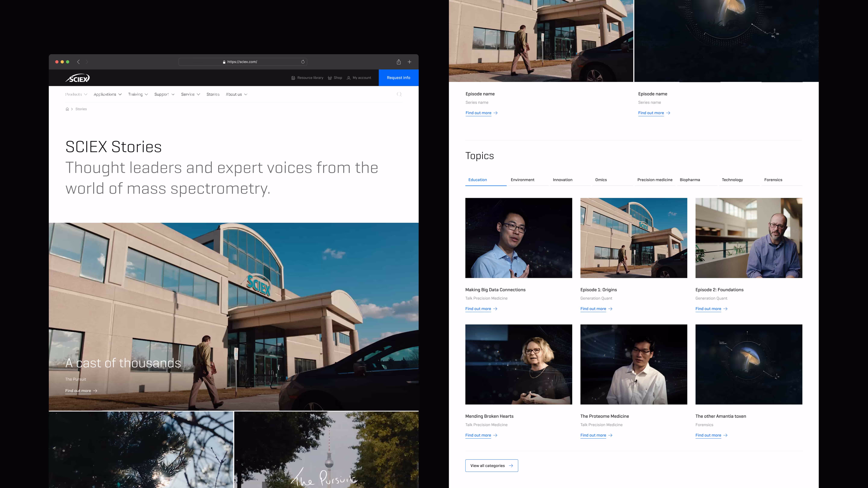Viewport: 868px width, 488px height.
Task: Open My account link
Action: (x=359, y=78)
